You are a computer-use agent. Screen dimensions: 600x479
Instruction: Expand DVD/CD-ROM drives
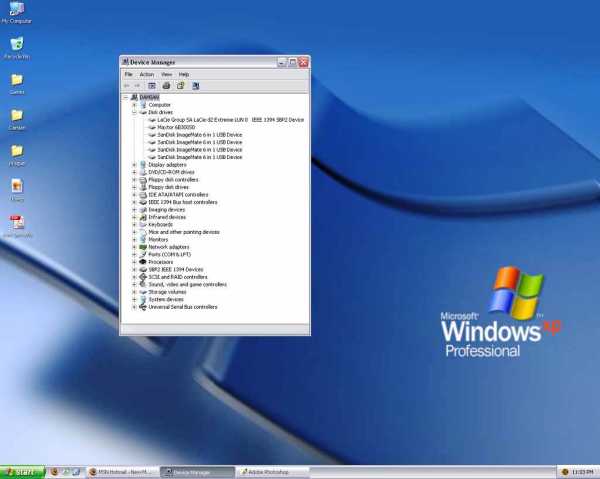pos(134,172)
